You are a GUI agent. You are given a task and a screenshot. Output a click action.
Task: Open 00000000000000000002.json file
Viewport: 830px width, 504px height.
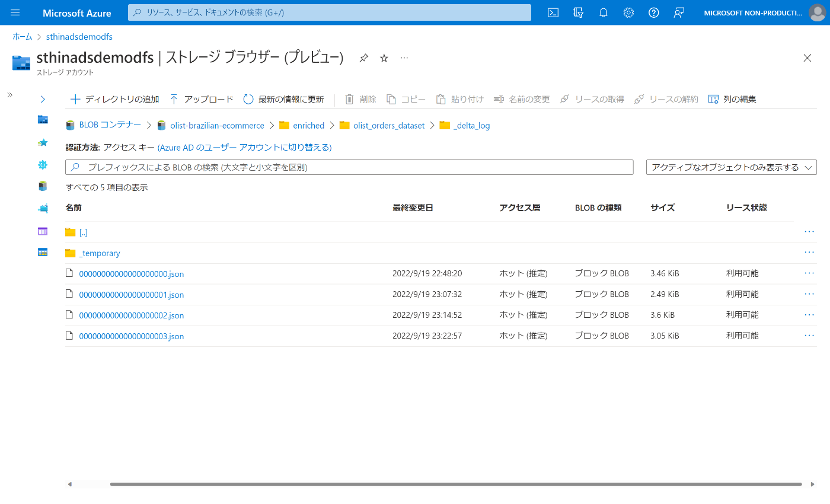(132, 315)
